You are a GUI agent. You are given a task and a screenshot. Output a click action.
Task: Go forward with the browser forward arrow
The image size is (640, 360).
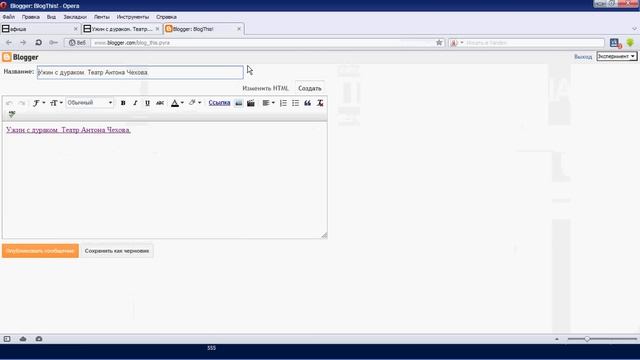tap(23, 42)
